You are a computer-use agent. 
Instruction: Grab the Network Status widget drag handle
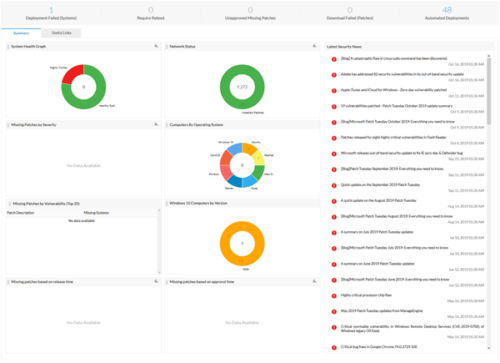[167, 47]
